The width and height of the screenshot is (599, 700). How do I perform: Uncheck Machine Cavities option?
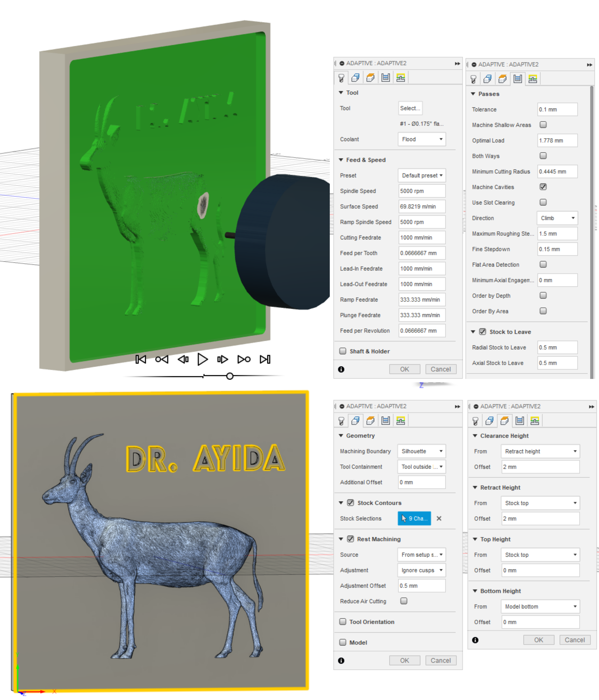pyautogui.click(x=543, y=187)
